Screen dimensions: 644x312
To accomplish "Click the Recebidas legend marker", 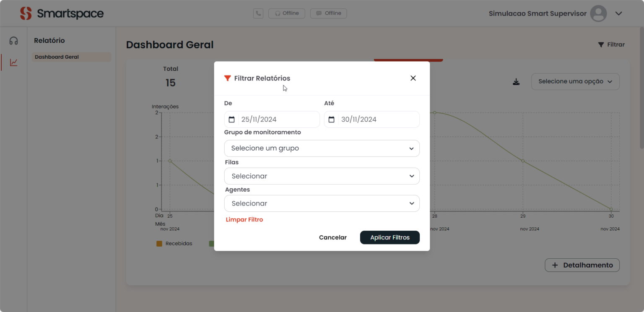I will [159, 243].
